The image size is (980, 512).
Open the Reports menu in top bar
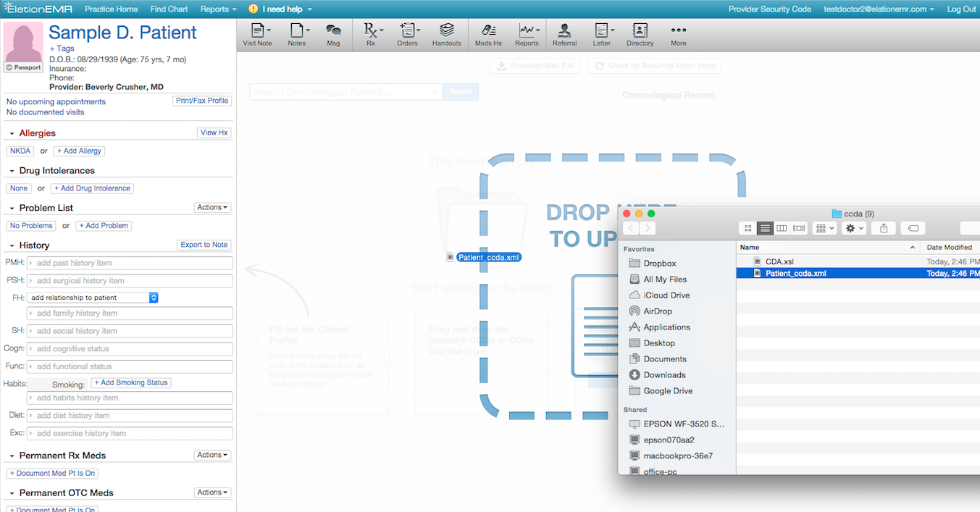pyautogui.click(x=218, y=9)
